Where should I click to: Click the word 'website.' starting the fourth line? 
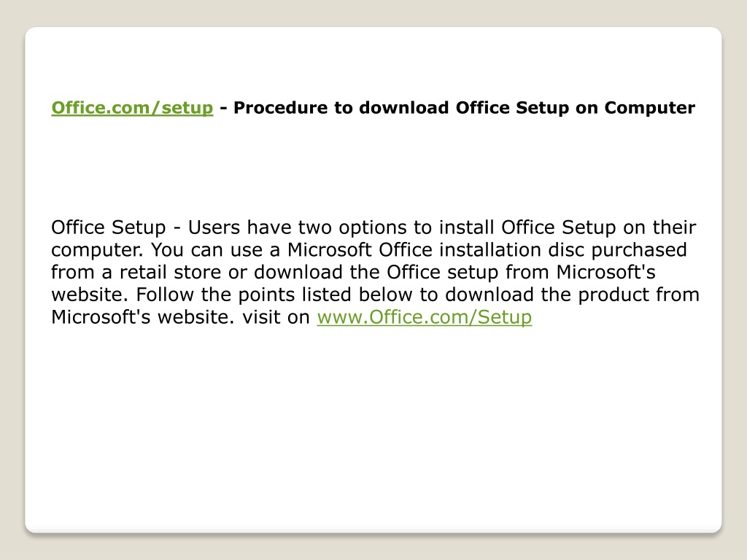(90, 295)
